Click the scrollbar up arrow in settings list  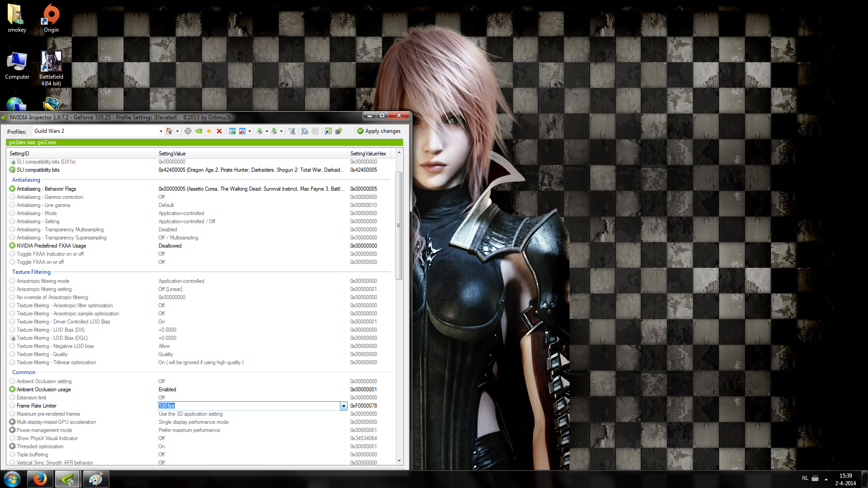tap(399, 152)
